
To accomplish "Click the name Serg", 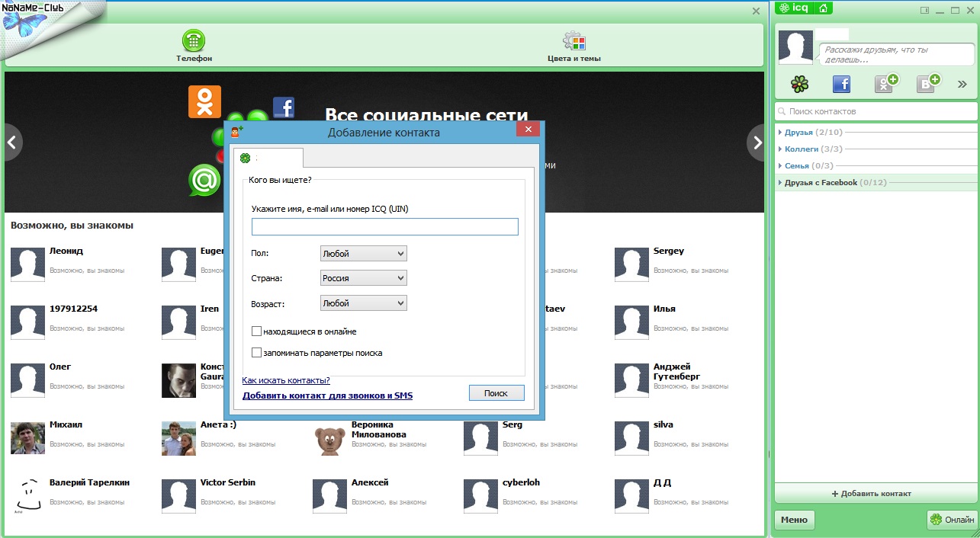I will [512, 424].
